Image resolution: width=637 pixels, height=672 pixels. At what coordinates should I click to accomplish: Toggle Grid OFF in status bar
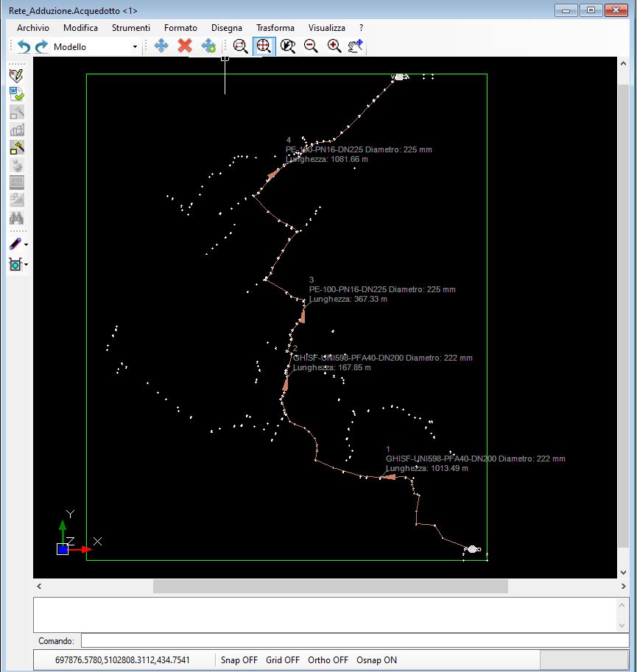[283, 660]
